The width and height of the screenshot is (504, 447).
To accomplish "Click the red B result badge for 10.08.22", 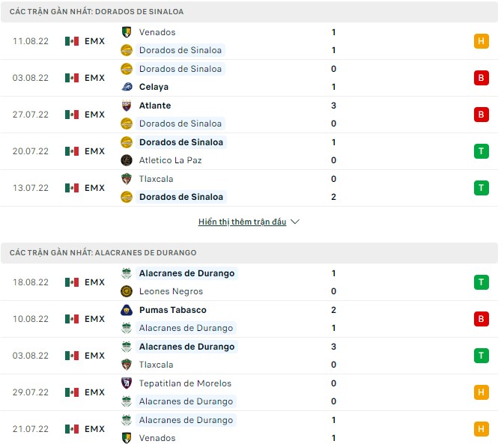I will [482, 319].
